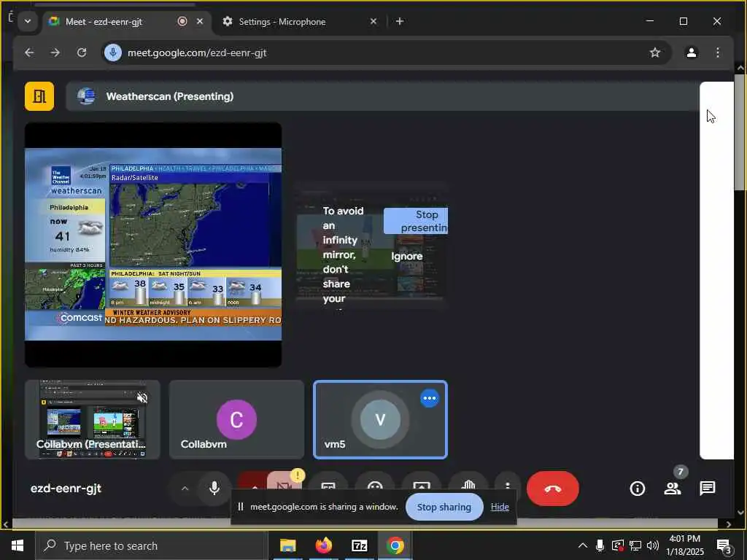Click the Stop sharing button
The height and width of the screenshot is (560, 747).
[444, 507]
